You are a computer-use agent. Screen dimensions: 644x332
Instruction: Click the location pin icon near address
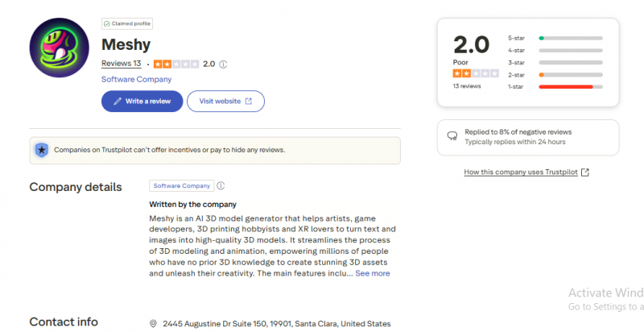pyautogui.click(x=153, y=324)
